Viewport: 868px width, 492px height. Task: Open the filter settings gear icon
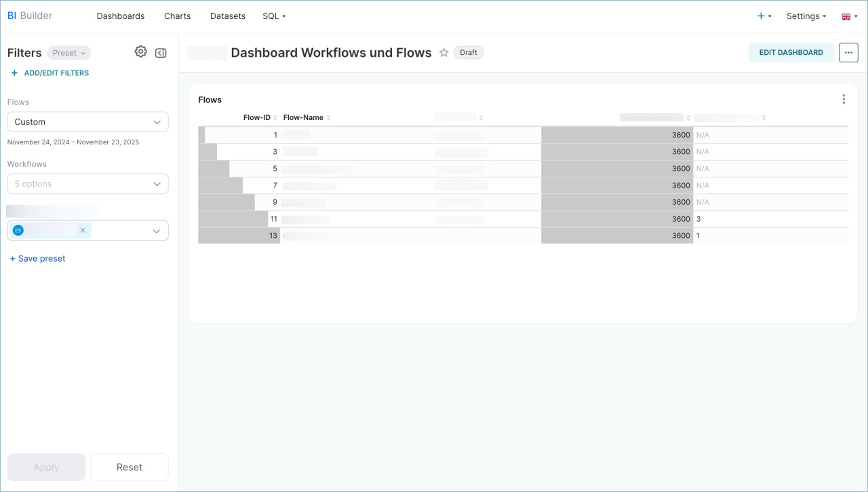[140, 52]
